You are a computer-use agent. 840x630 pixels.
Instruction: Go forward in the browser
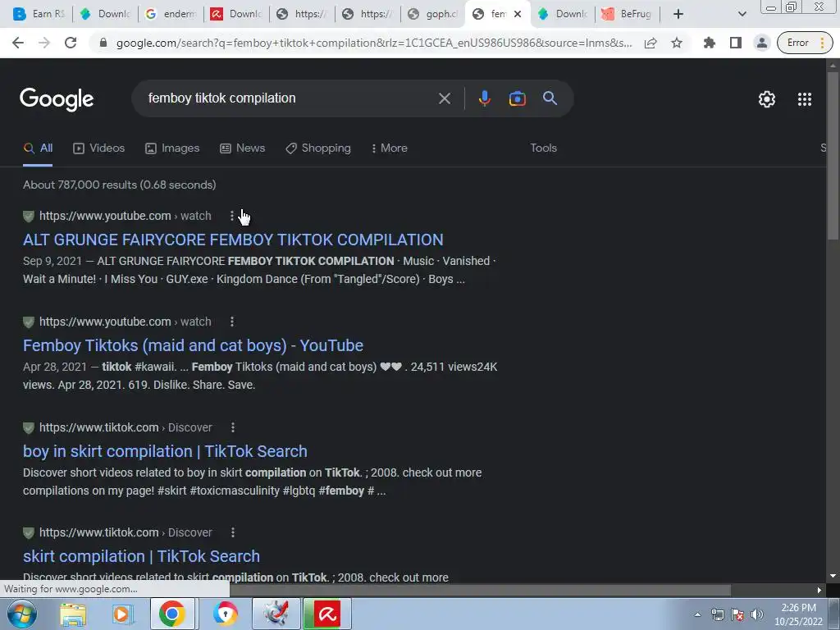tap(44, 43)
